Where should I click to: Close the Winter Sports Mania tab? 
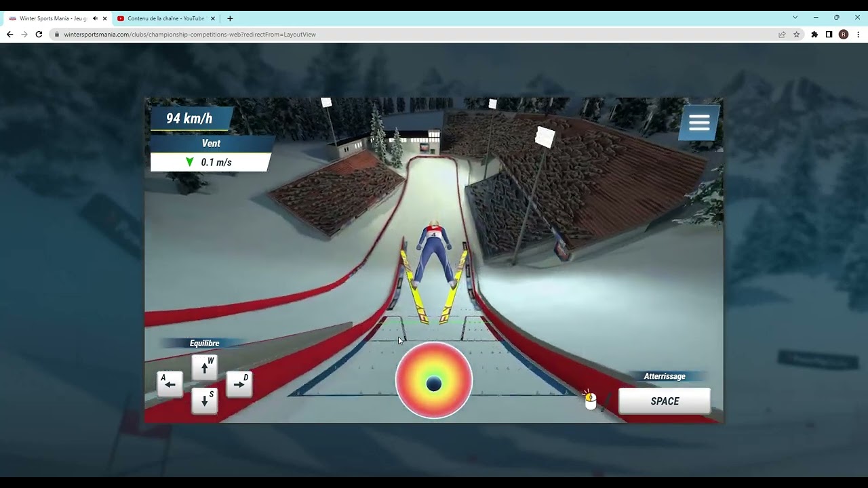pos(104,18)
